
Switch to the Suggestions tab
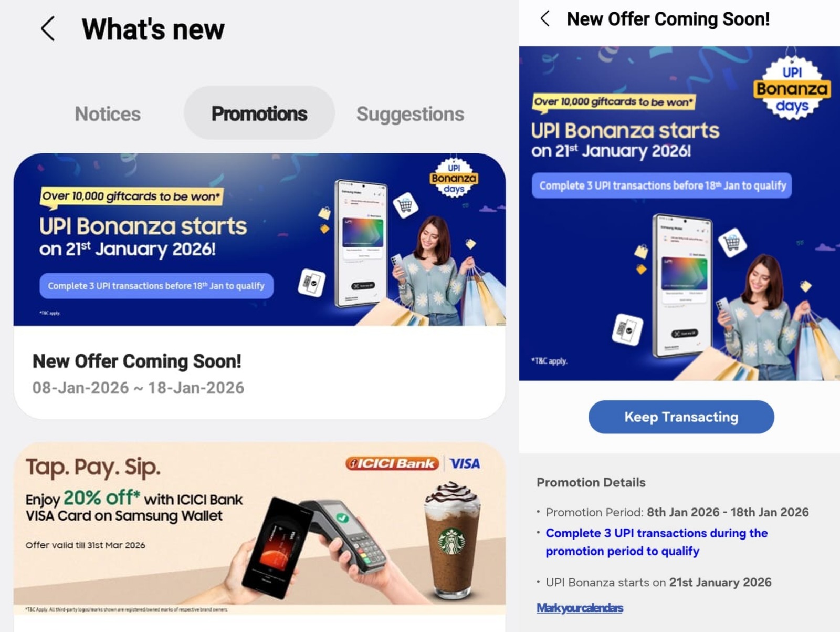pos(410,113)
